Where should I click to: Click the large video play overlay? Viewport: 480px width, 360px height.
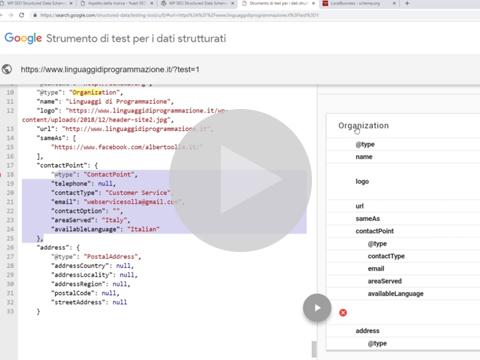click(240, 180)
